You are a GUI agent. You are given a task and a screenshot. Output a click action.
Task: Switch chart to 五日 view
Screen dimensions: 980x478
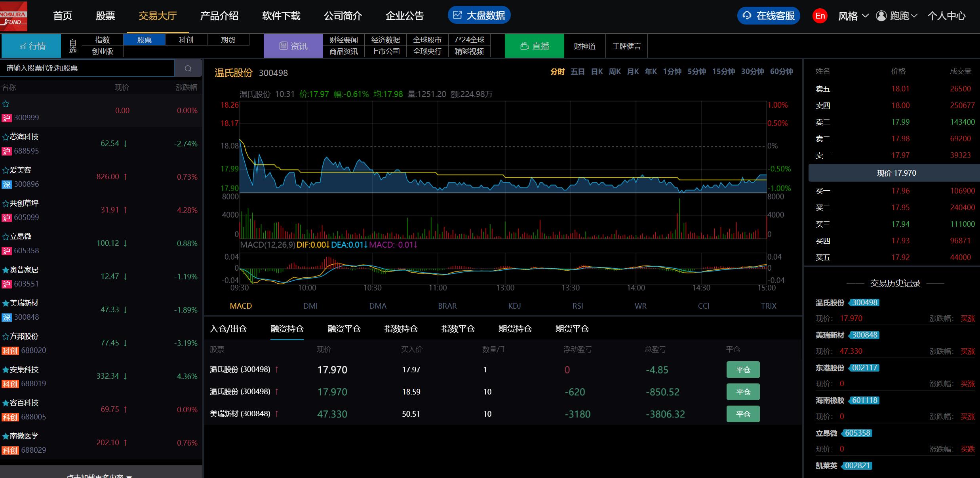(577, 72)
